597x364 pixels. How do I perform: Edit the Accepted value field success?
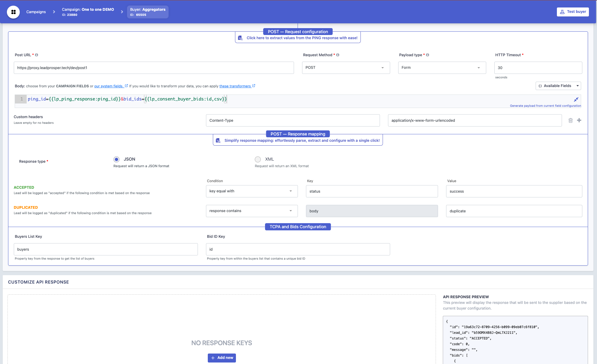tap(514, 191)
